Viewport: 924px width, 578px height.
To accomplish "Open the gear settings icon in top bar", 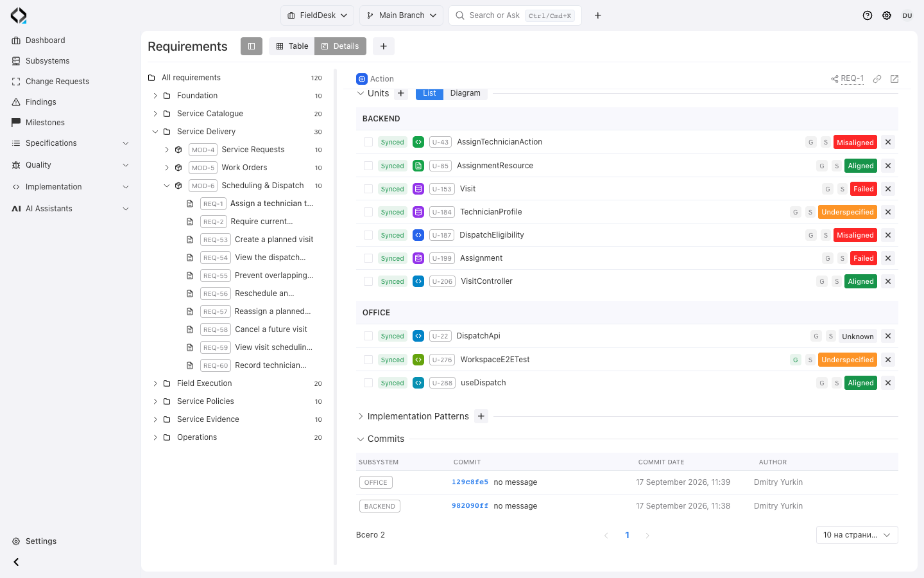I will 887,15.
